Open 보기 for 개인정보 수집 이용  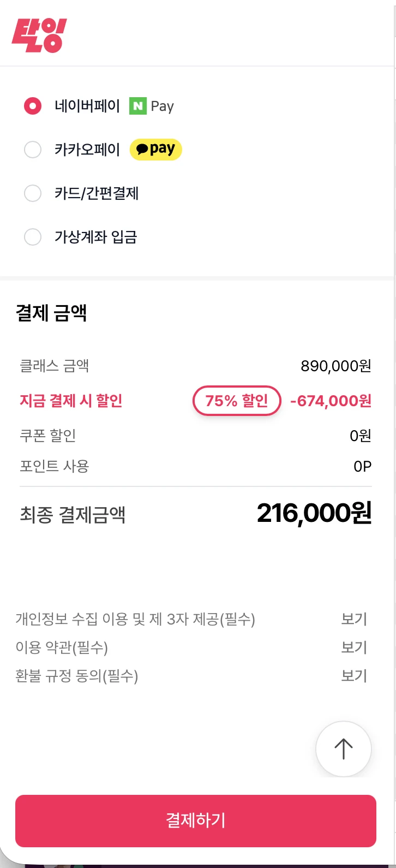(x=354, y=619)
